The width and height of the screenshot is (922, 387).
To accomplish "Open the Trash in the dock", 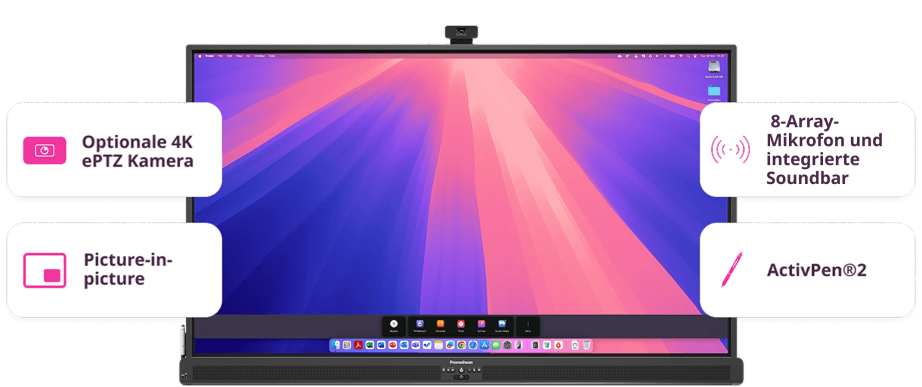I will [x=586, y=345].
